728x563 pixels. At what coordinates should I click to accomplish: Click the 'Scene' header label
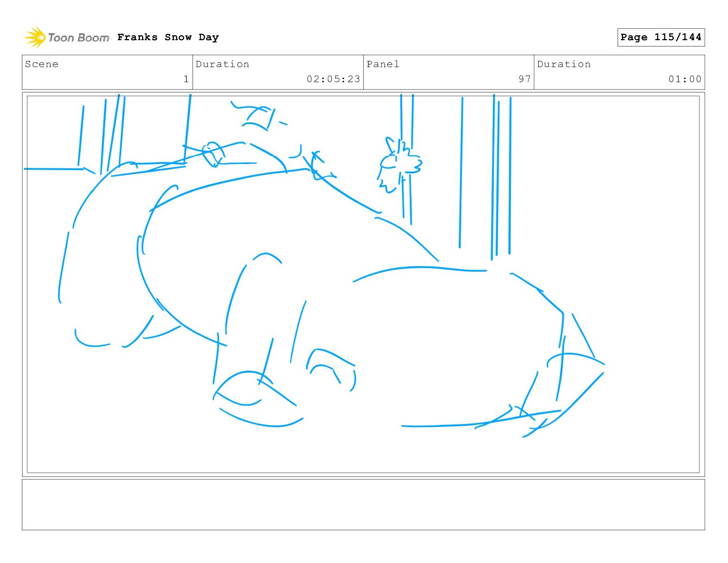pos(41,64)
